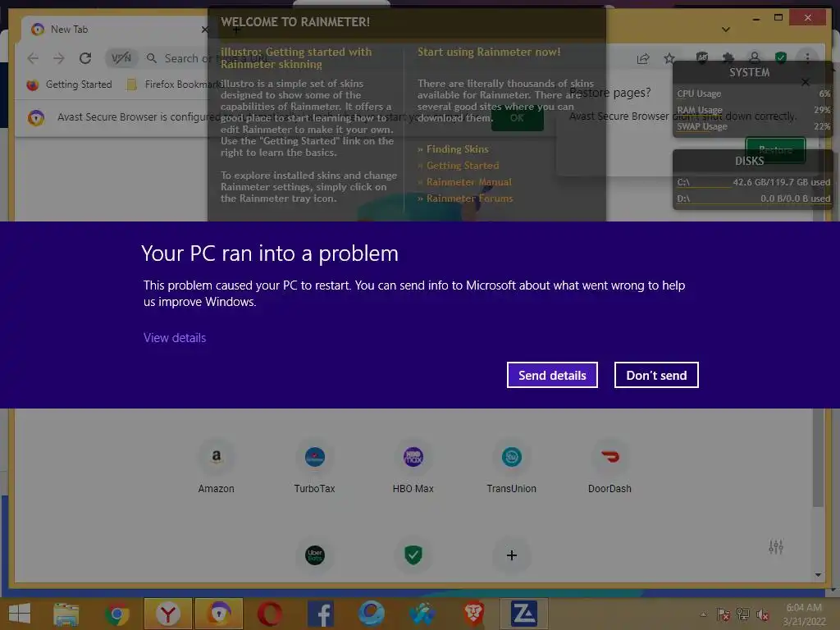
Task: Open the green shield shortcut tile
Action: 413,555
